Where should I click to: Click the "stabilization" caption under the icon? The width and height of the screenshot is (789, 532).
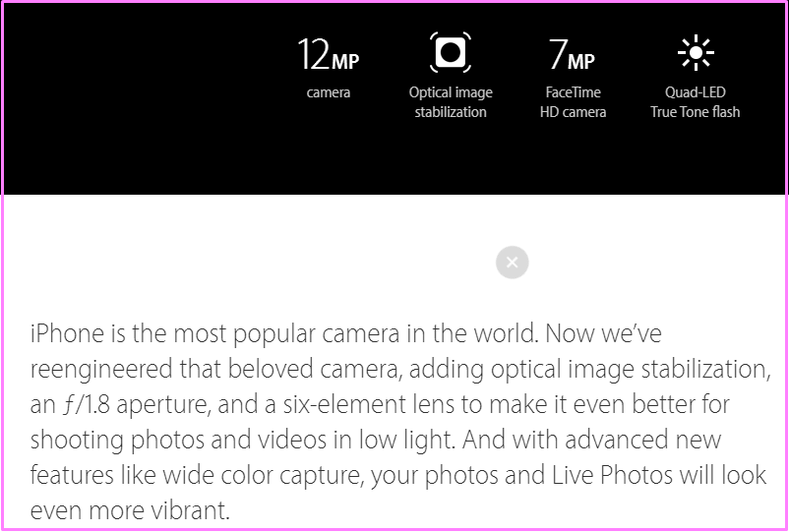[451, 112]
